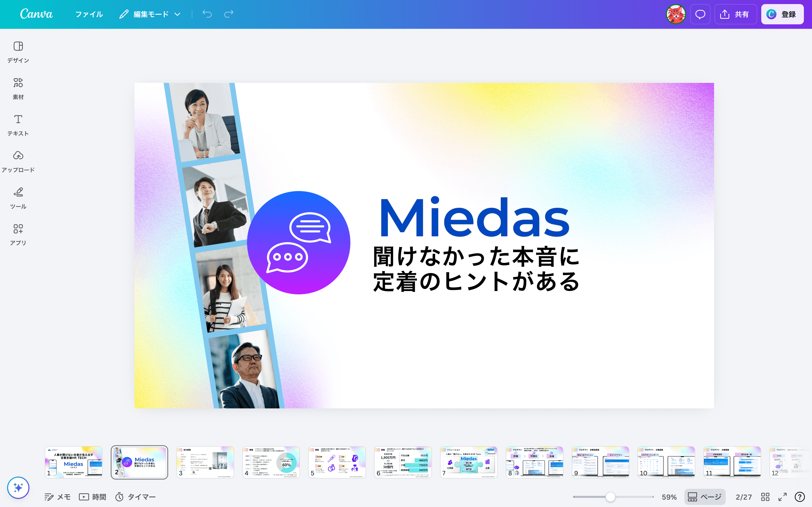Screen dimensions: 812x507
Task: Toggle presentation 時間 display
Action: (x=93, y=497)
